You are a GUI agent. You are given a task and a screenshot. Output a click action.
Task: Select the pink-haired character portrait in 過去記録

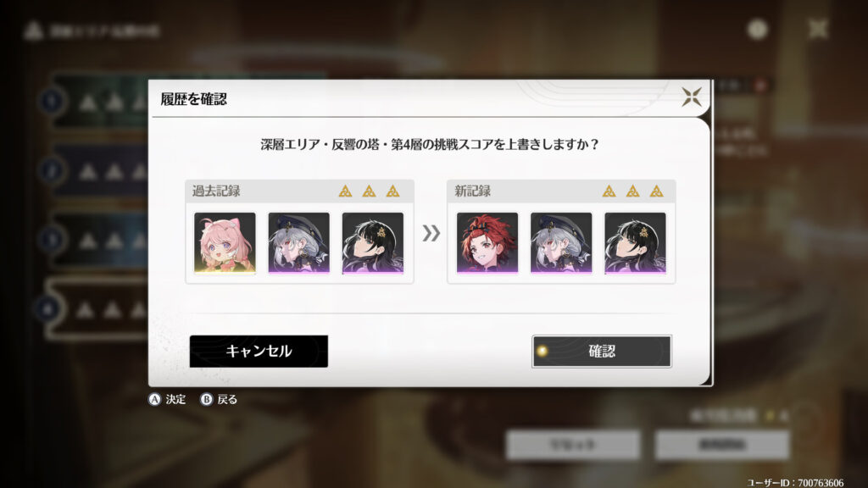click(225, 243)
